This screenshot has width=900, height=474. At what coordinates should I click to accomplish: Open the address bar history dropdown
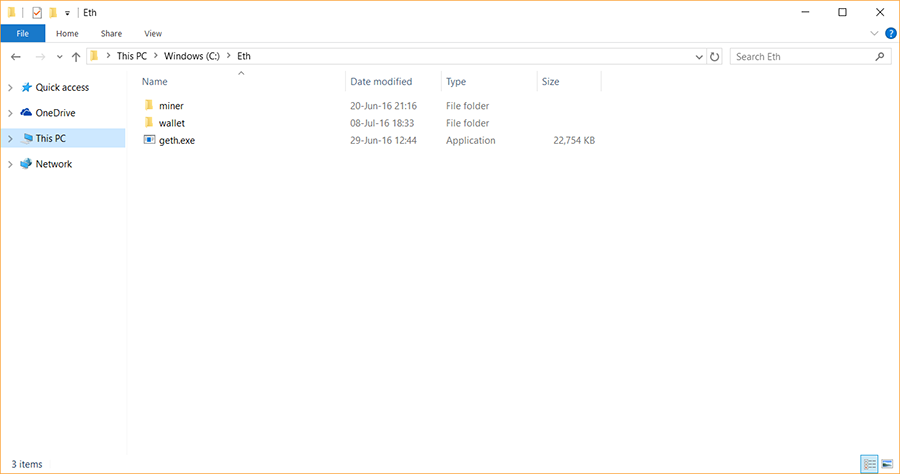[x=699, y=57]
